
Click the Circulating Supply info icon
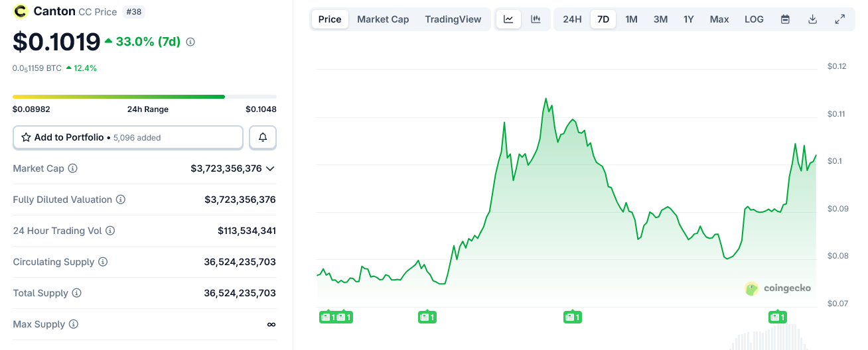(103, 262)
